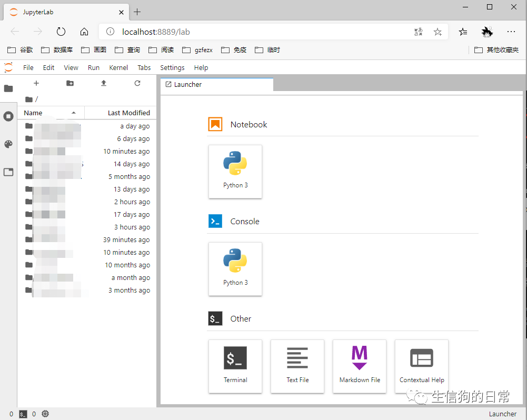Add this page to favorites star icon

tap(437, 32)
